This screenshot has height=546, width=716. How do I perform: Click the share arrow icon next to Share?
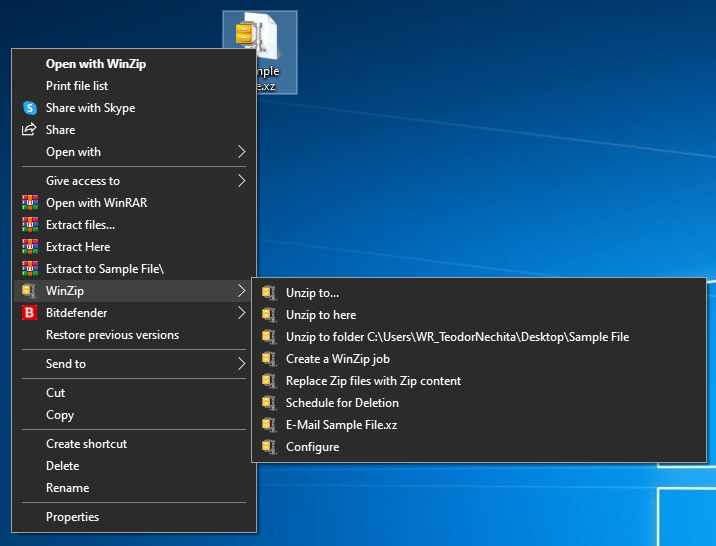tap(29, 130)
